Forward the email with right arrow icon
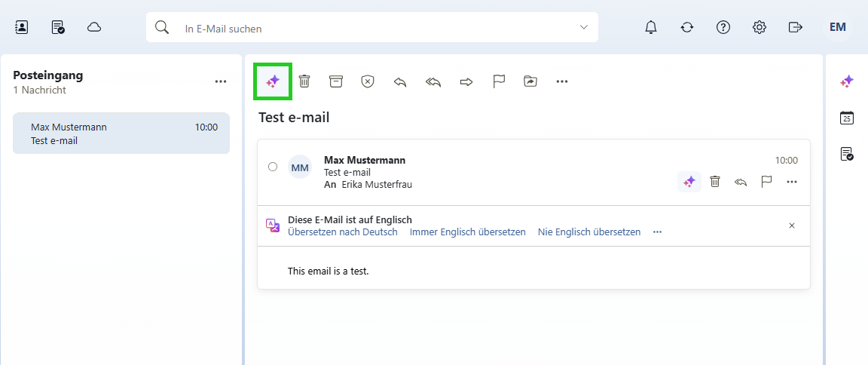This screenshot has width=868, height=365. click(x=466, y=81)
